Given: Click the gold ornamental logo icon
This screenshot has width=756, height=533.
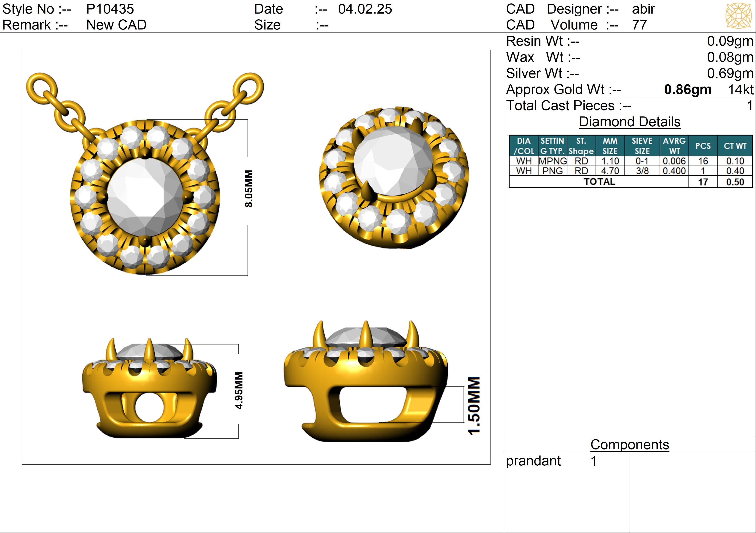Looking at the screenshot, I should [739, 16].
